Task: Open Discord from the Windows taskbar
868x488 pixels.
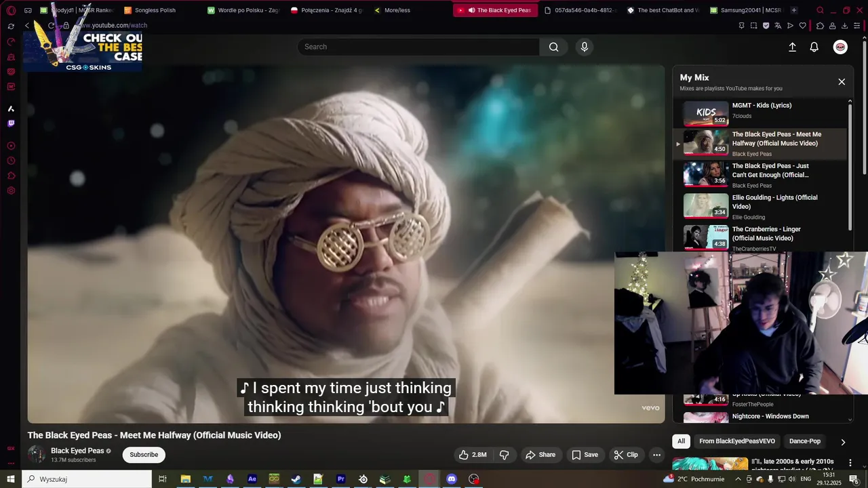Action: click(x=452, y=479)
